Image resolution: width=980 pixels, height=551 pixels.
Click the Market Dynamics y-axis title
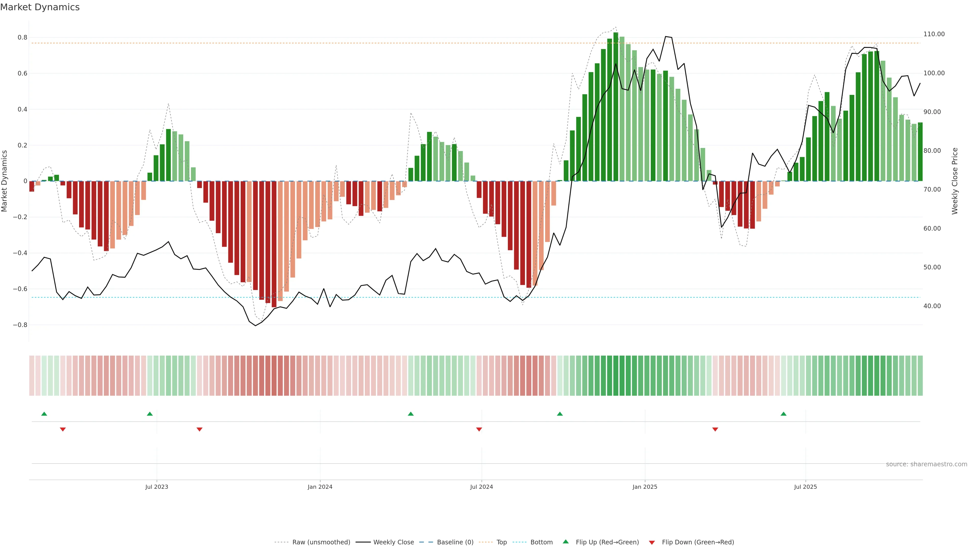pyautogui.click(x=5, y=181)
